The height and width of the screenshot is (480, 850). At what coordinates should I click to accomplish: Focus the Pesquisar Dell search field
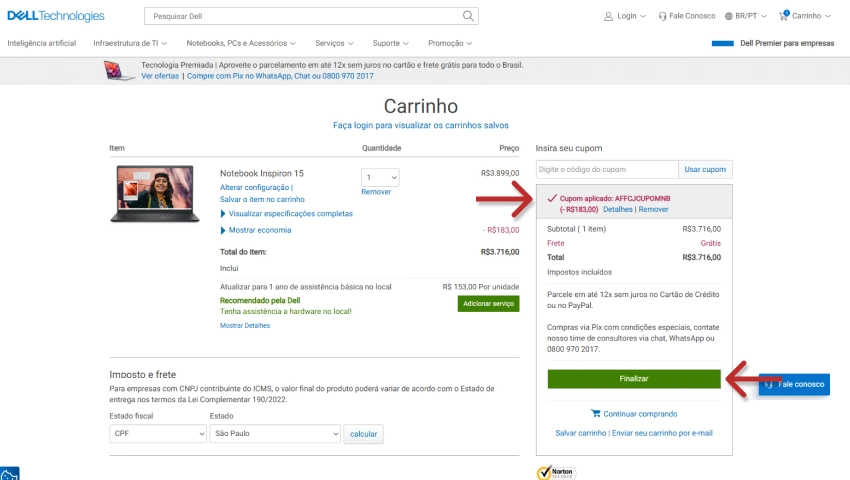304,16
